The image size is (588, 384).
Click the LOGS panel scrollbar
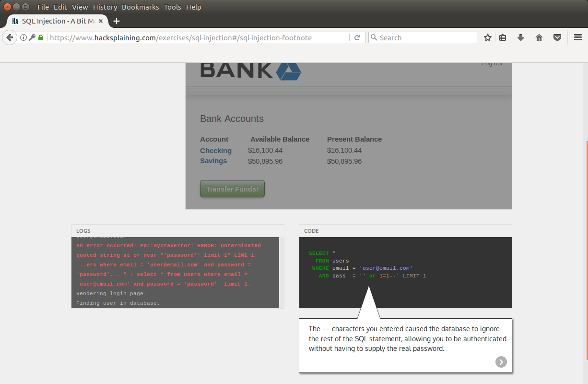282,272
